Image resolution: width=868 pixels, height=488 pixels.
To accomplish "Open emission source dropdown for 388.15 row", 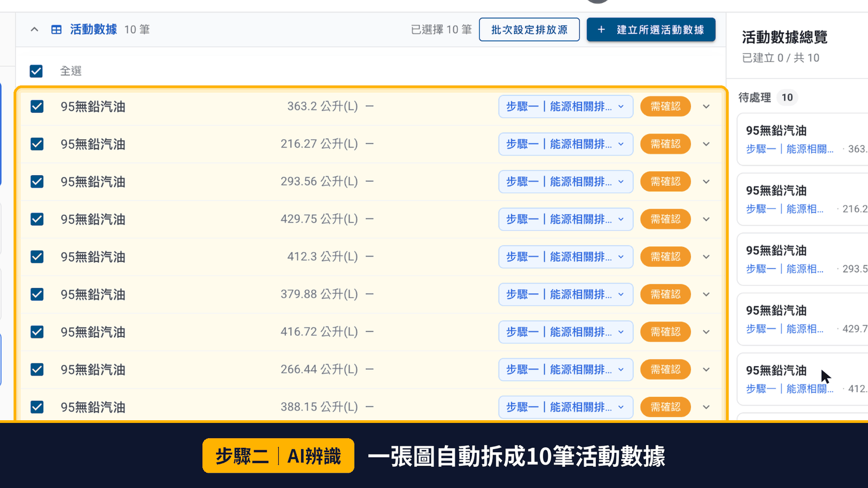I will tap(566, 407).
